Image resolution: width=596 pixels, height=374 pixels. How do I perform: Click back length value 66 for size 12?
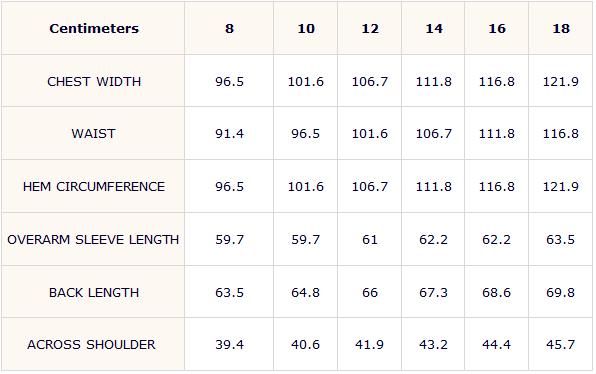[370, 292]
